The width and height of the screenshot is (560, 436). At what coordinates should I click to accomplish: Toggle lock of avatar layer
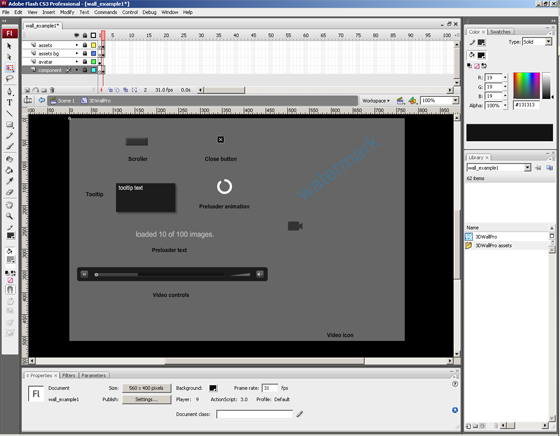pyautogui.click(x=85, y=62)
